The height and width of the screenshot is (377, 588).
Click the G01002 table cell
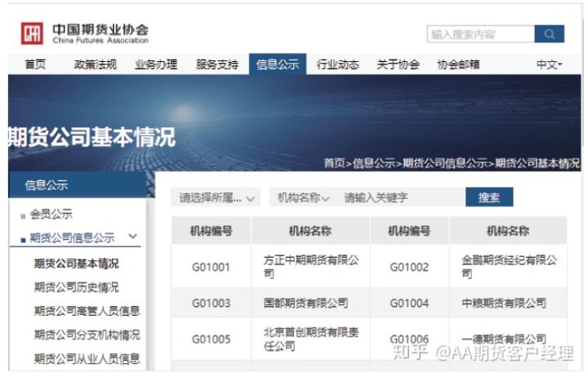click(x=409, y=267)
